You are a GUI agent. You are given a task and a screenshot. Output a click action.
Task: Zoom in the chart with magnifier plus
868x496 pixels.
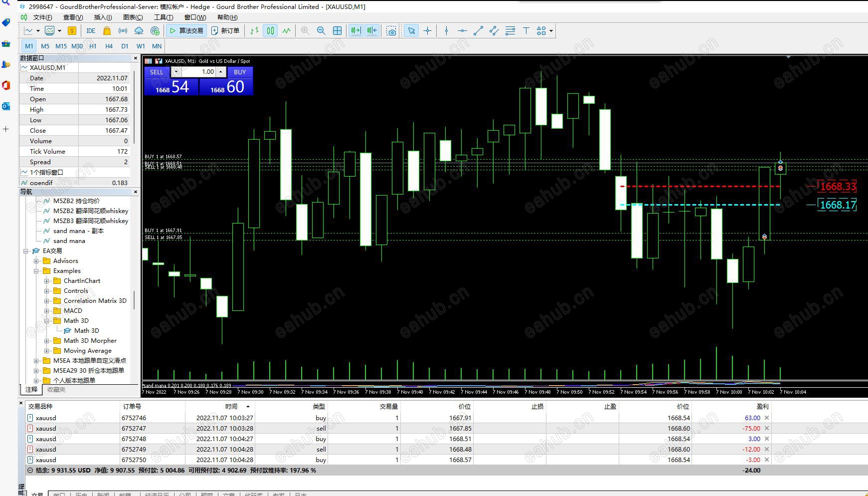pos(305,31)
